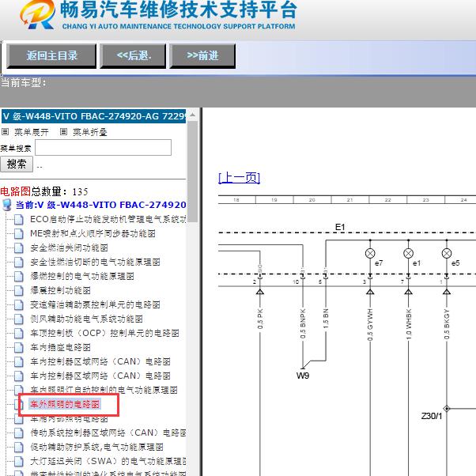Follow the [上一页] previous page link

point(240,178)
